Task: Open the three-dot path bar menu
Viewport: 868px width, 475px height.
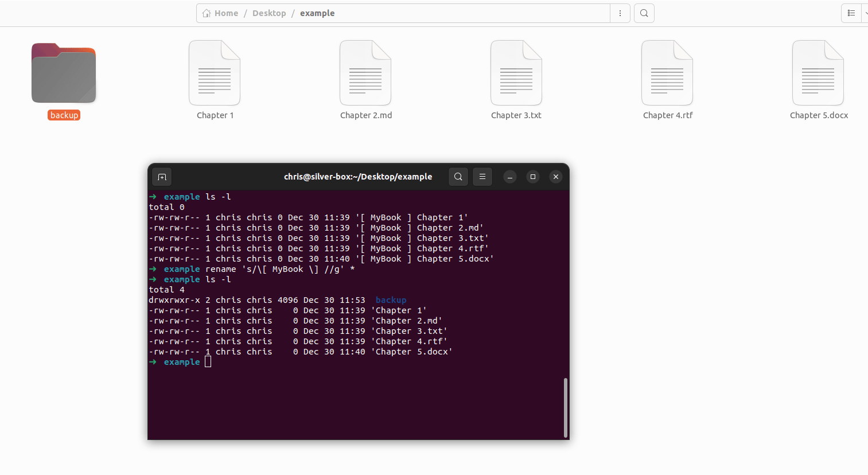Action: pyautogui.click(x=620, y=13)
